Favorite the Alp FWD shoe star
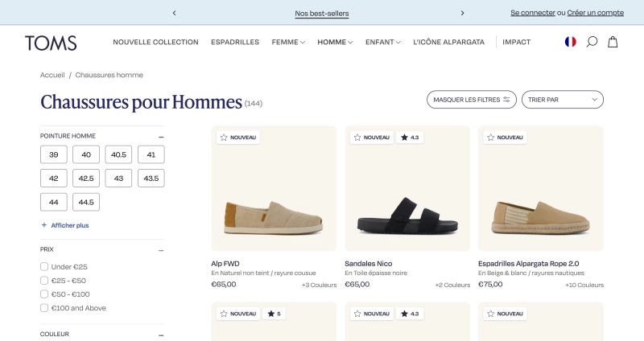Screen dimensions: 644x341 tap(224, 138)
